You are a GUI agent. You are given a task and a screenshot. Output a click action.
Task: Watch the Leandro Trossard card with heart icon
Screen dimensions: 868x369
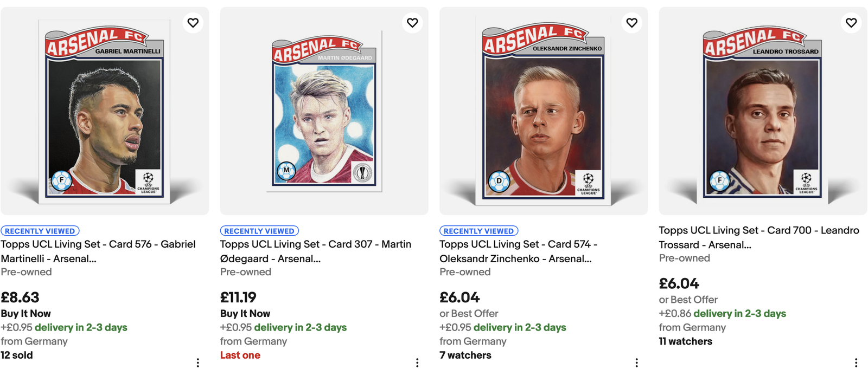(851, 23)
